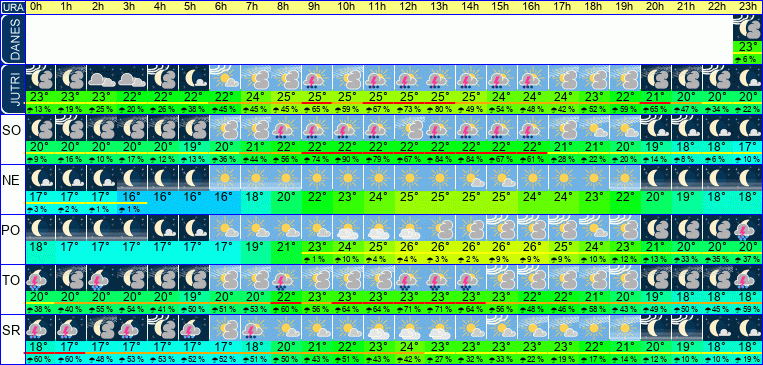763x365 pixels.
Task: Click the 23h hour column header
Action: click(x=747, y=7)
